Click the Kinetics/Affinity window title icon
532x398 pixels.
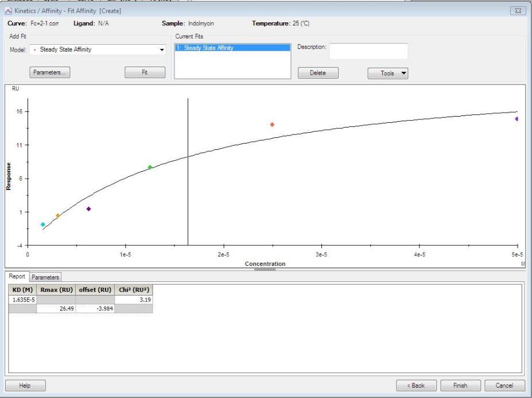pos(7,11)
